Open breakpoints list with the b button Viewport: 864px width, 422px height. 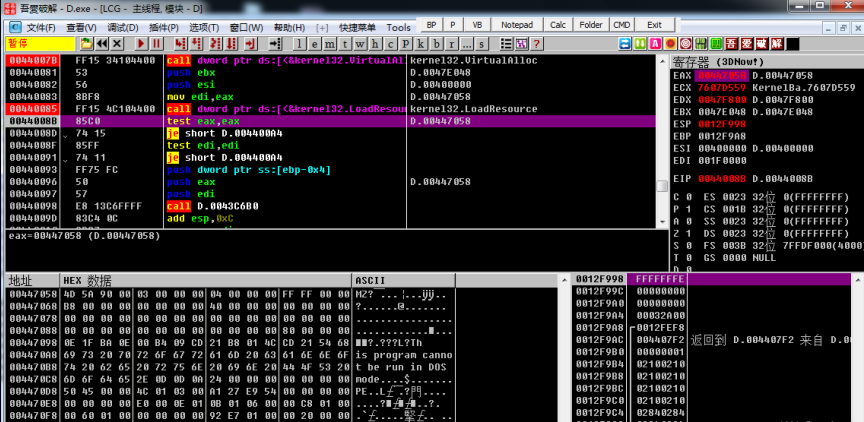tap(436, 44)
